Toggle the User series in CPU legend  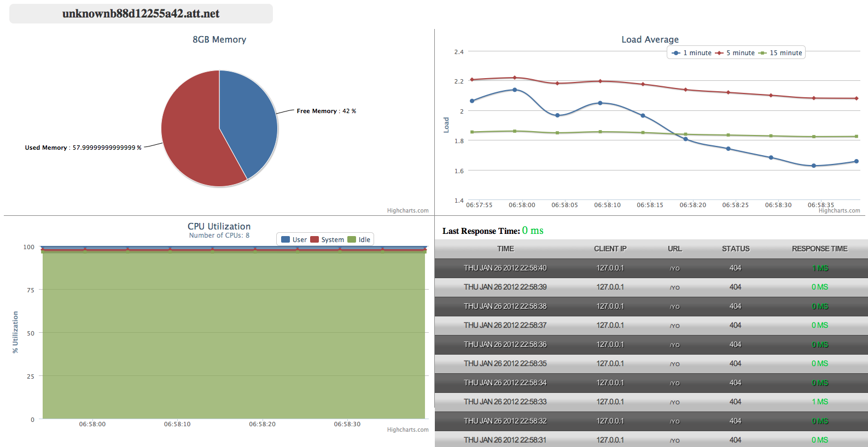294,239
